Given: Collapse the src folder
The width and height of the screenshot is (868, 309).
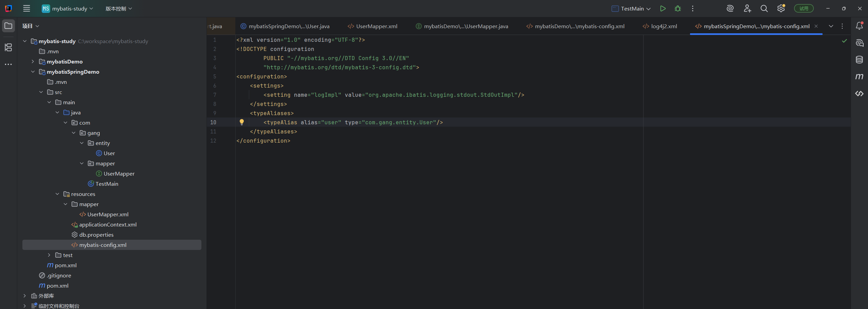Looking at the screenshot, I should point(41,92).
